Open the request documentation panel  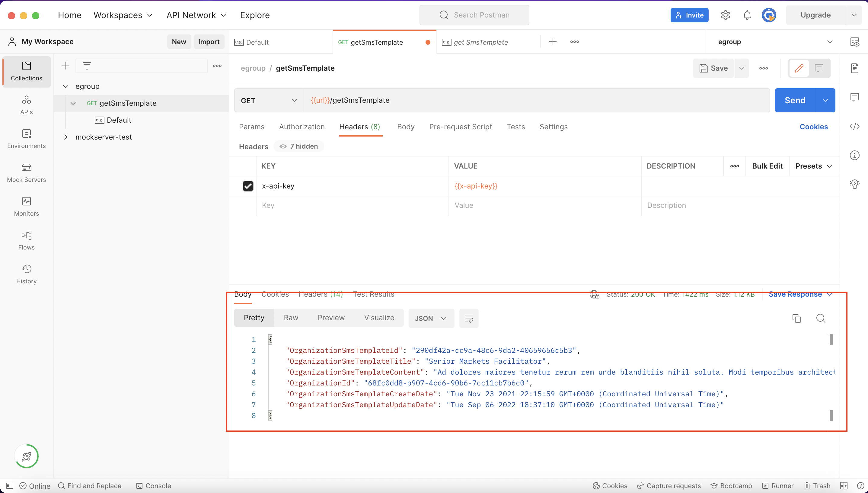coord(855,68)
